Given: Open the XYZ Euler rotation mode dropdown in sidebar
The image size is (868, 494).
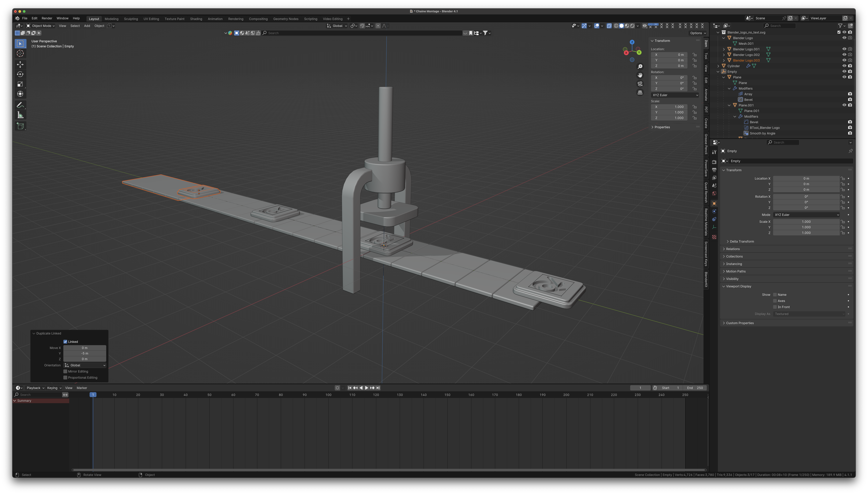Looking at the screenshot, I should [675, 95].
